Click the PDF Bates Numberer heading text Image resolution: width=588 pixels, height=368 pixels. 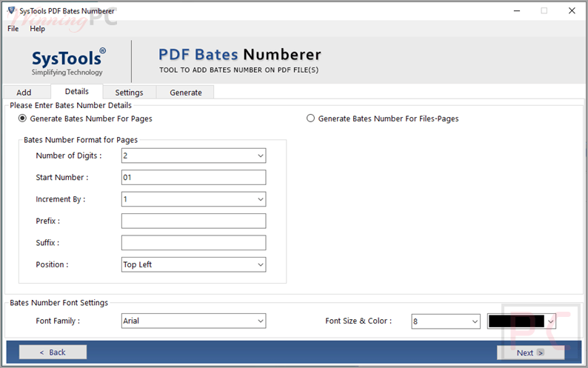click(240, 55)
